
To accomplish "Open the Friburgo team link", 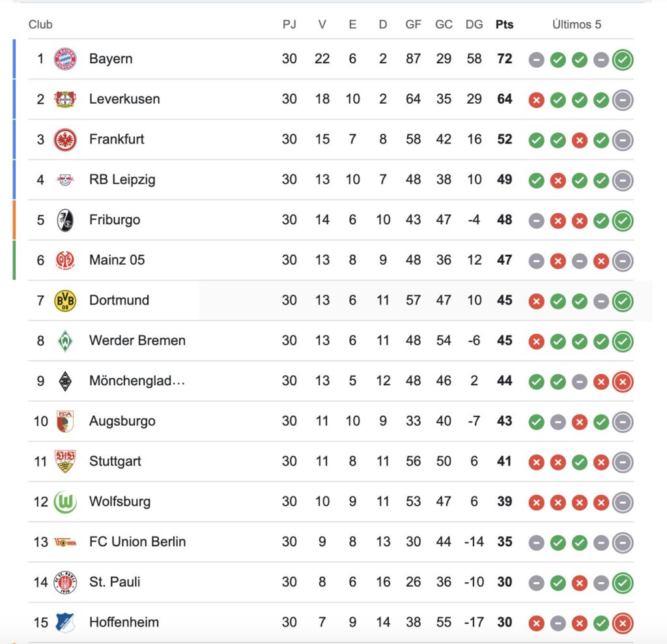I will pyautogui.click(x=115, y=220).
